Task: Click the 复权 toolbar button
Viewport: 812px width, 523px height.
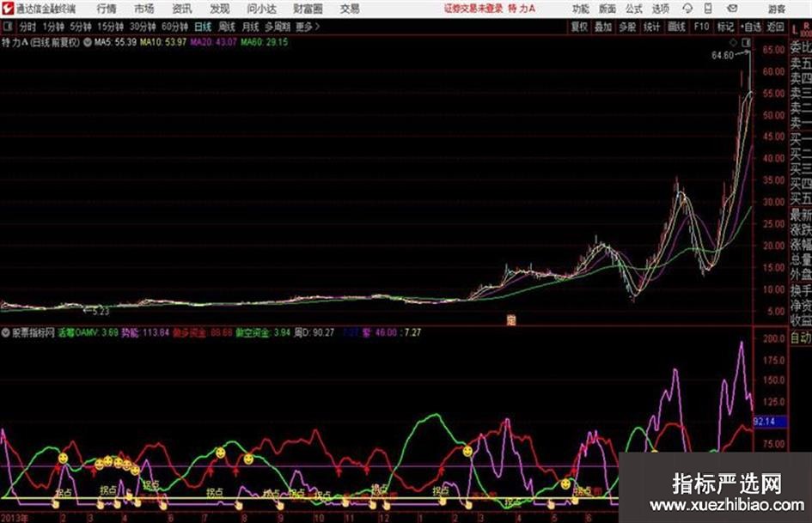Action: tap(579, 27)
